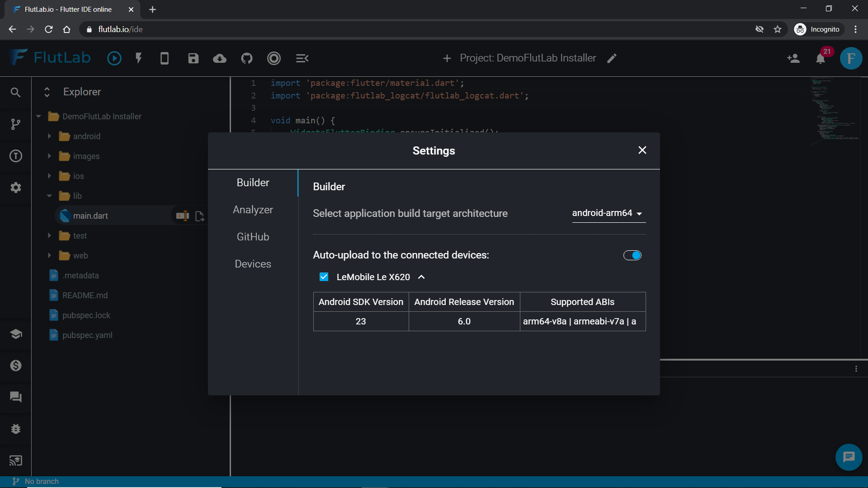Toggle auto-upload to connected devices switch

632,255
